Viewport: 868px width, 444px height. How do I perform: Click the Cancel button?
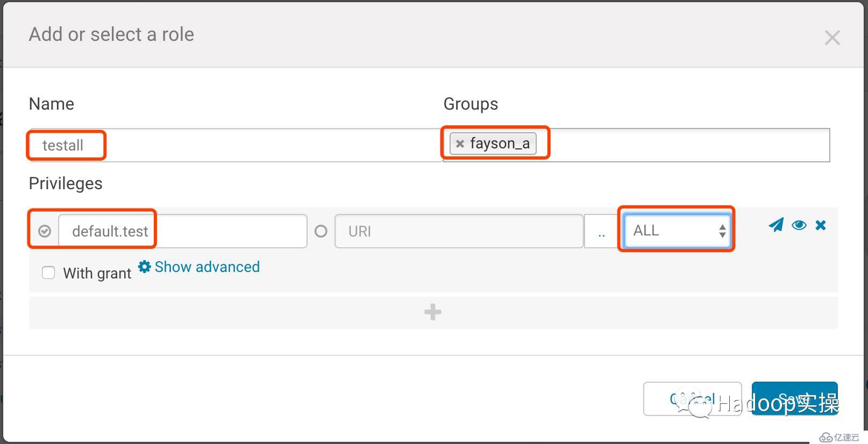692,399
